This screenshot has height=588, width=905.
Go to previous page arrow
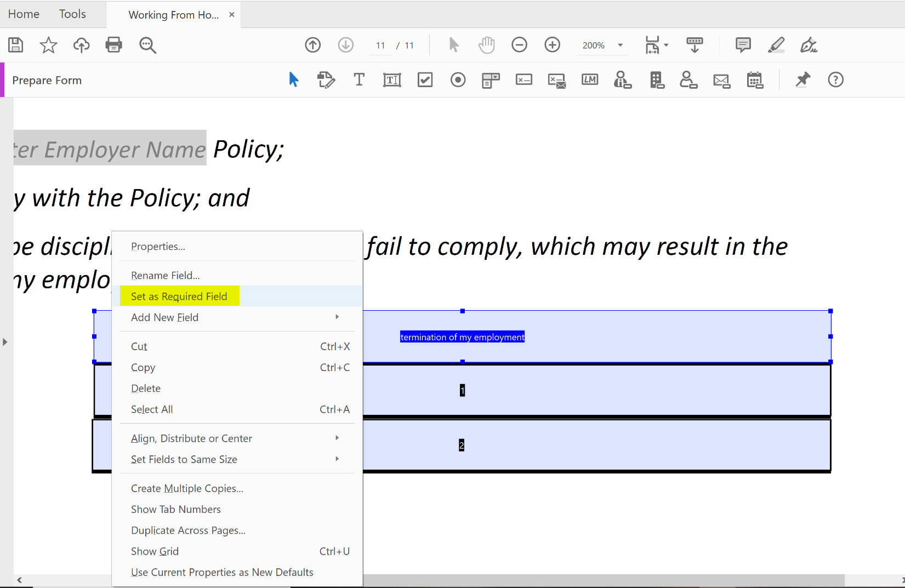coord(313,45)
